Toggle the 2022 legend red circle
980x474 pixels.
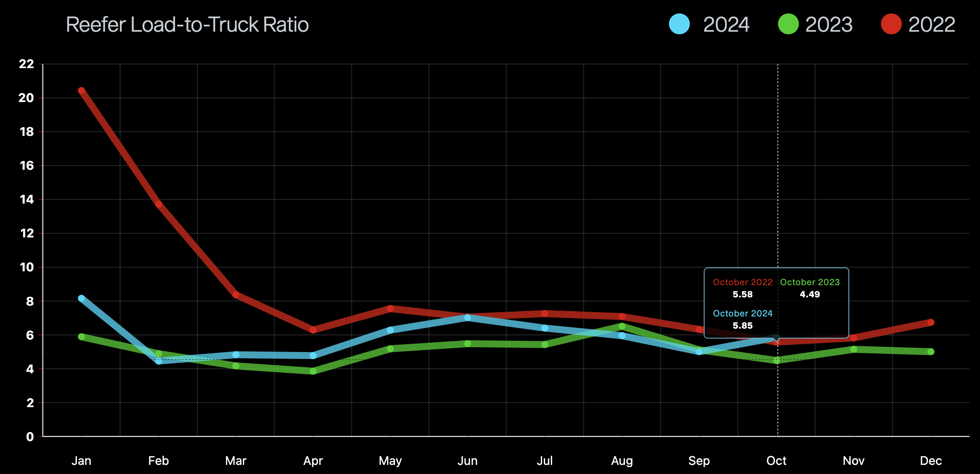coord(891,24)
